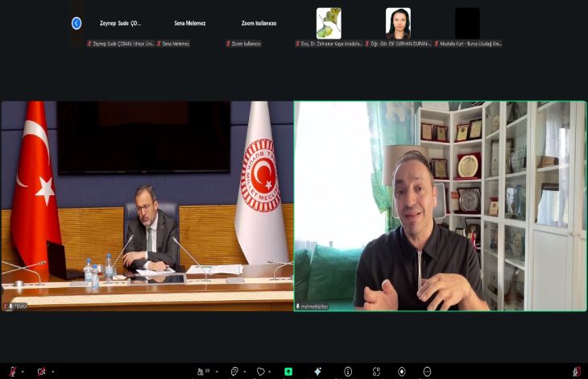The width and height of the screenshot is (588, 379).
Task: Select Mustafa Kurt's black avatar tile
Action: coord(467,23)
